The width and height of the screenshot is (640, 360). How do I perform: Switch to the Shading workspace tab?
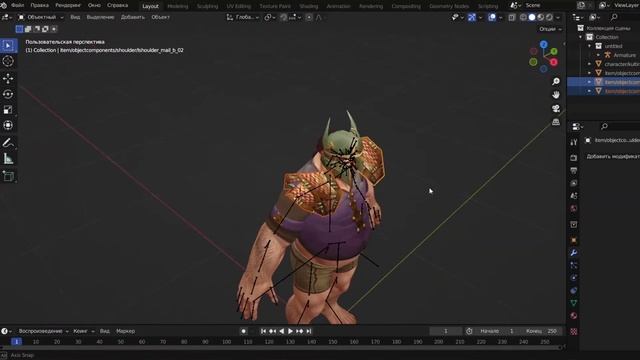point(309,6)
